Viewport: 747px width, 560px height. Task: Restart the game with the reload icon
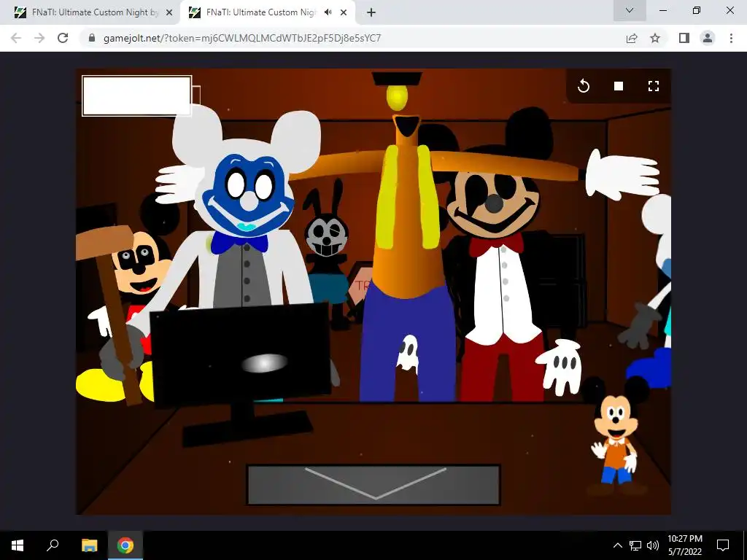583,86
